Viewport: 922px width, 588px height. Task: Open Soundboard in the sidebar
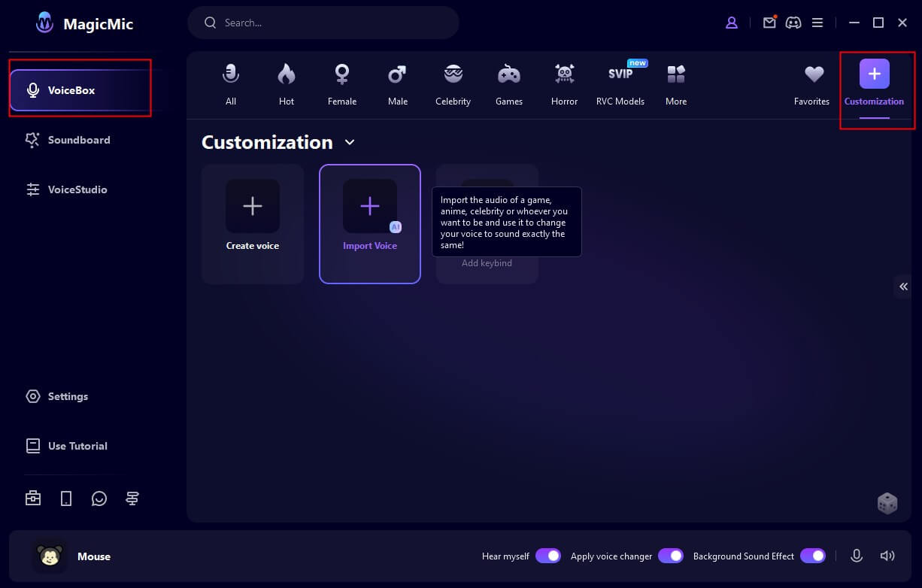point(68,140)
